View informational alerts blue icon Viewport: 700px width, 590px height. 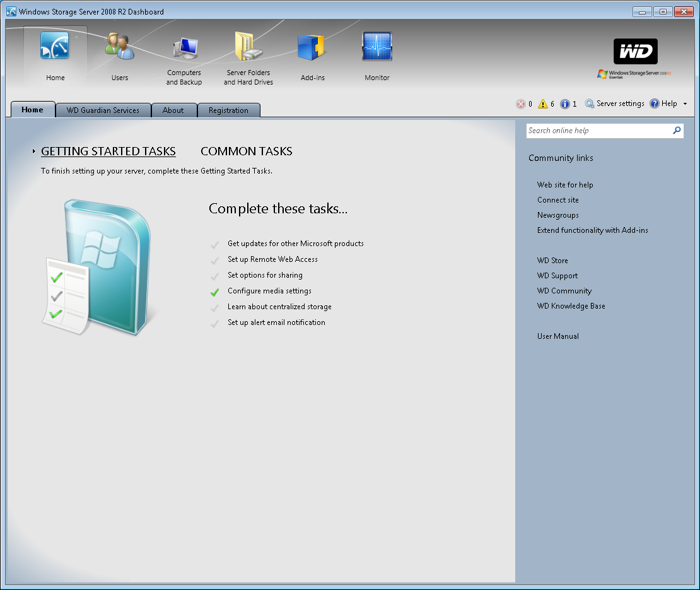tap(565, 103)
